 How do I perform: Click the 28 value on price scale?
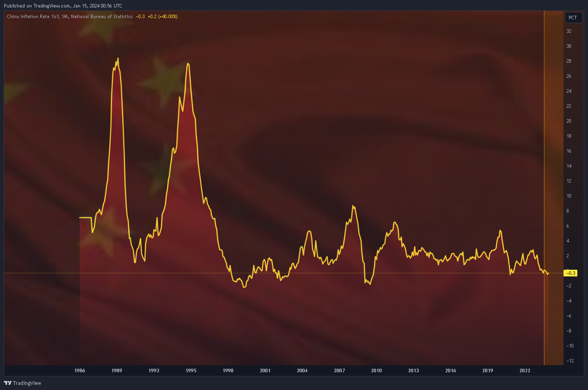569,61
